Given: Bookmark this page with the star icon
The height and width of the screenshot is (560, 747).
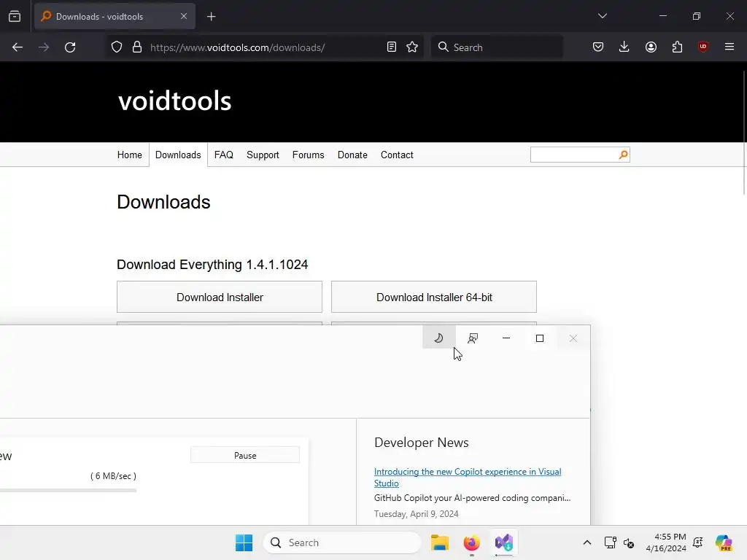Looking at the screenshot, I should tap(412, 47).
